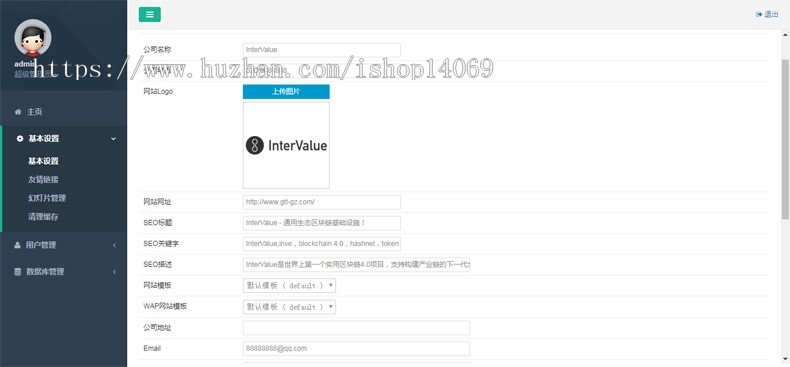Open the 幻灯片管理 submenu entry
Screen dimensions: 790x367
[47, 198]
